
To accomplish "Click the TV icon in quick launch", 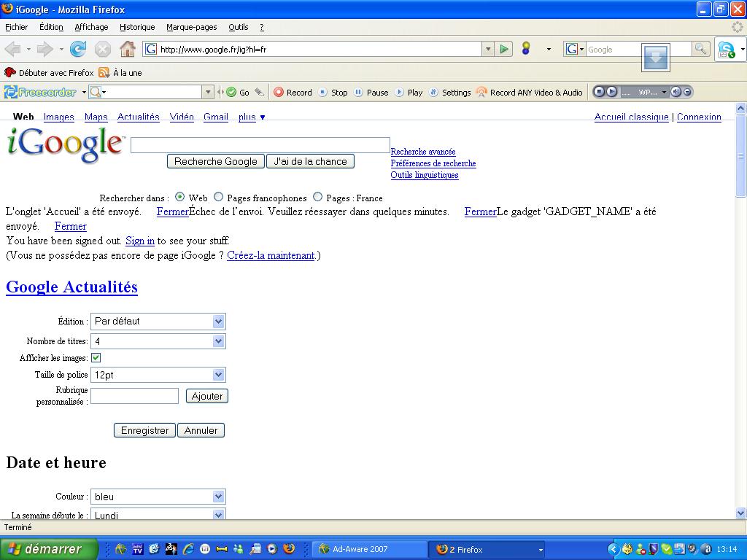I will coord(138,549).
